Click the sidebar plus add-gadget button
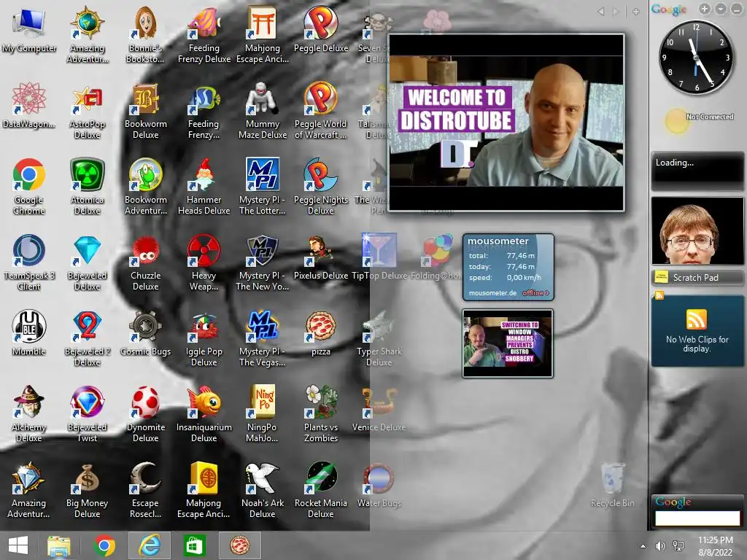Viewport: 747px width, 560px height. 705,9
